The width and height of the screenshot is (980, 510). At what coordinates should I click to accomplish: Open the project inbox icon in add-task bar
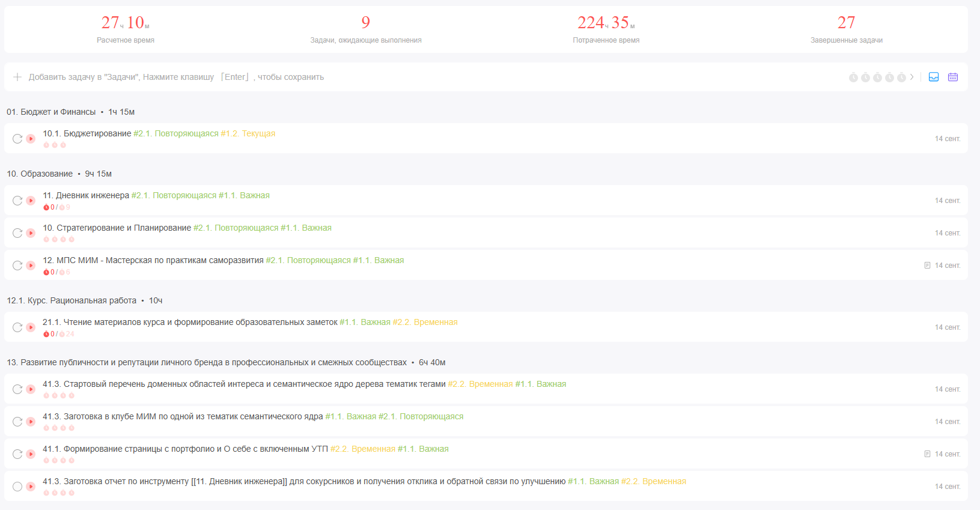934,77
